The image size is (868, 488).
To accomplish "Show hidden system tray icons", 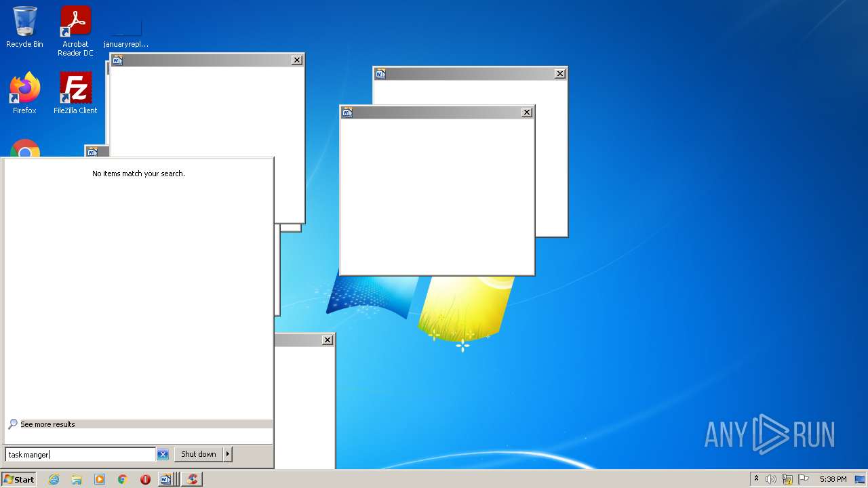I will pyautogui.click(x=756, y=479).
